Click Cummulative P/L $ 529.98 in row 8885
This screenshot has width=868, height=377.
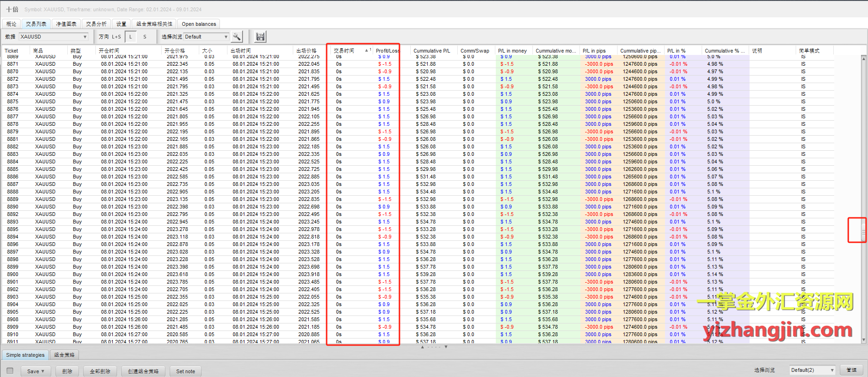[x=426, y=169]
